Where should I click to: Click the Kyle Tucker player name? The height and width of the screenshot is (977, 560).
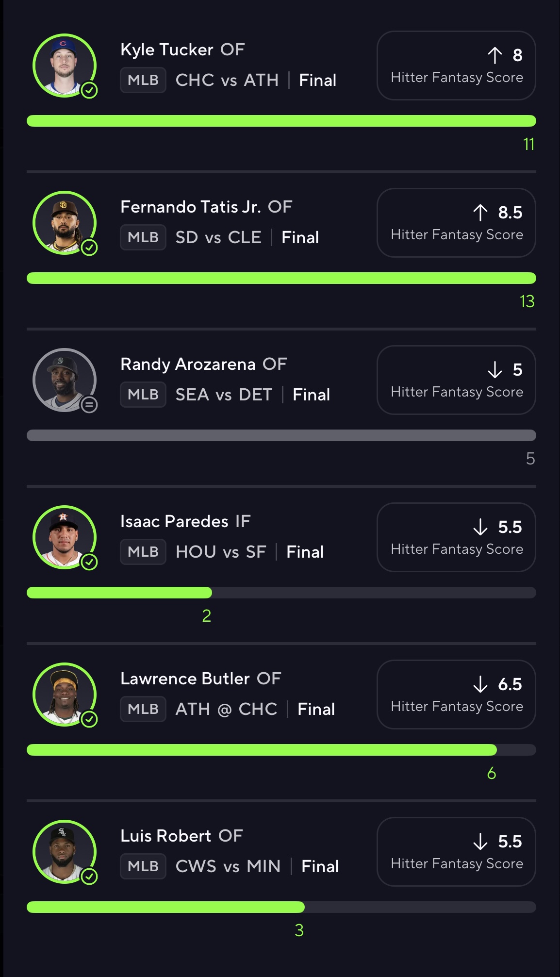[x=167, y=50]
